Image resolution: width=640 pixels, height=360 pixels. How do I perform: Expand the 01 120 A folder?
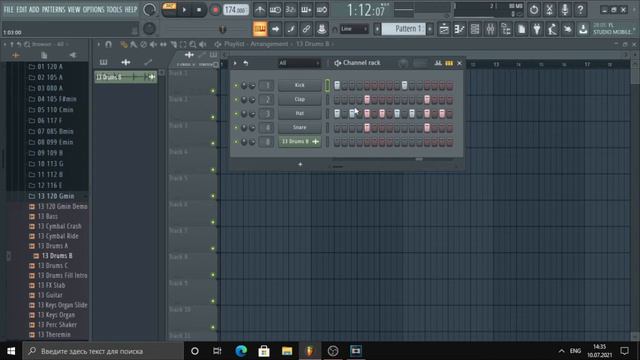coord(50,67)
